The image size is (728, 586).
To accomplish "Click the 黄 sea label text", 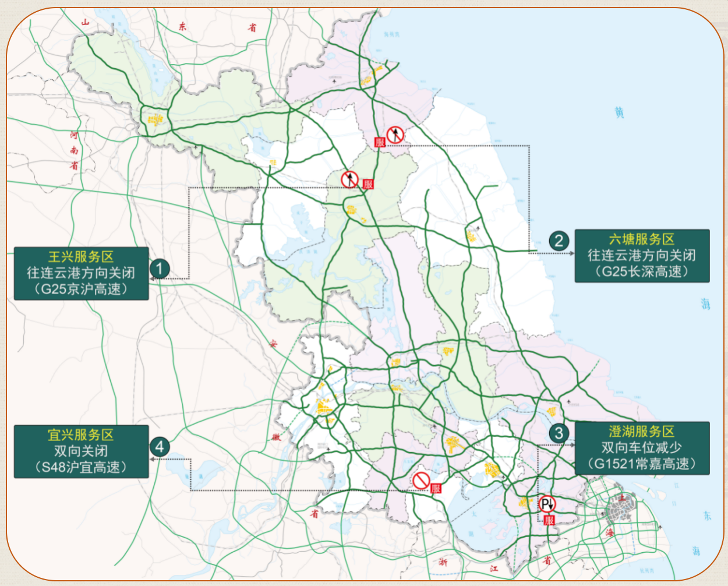I will click(619, 112).
